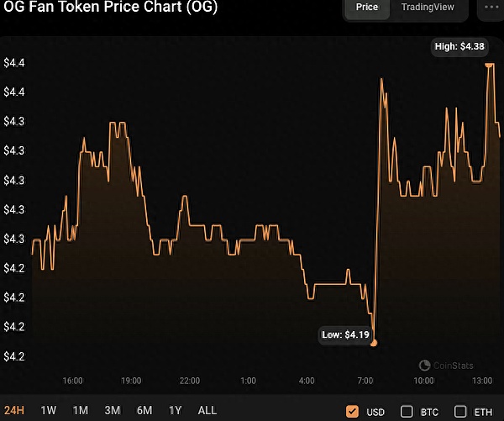Toggle the BTC currency checkbox
Screen dimensions: 504x421
click(407, 411)
